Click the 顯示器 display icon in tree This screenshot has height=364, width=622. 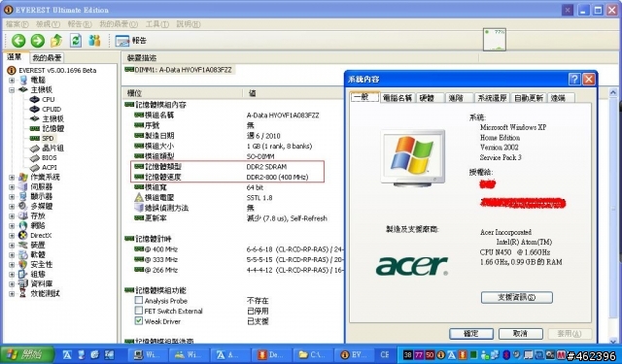23,196
